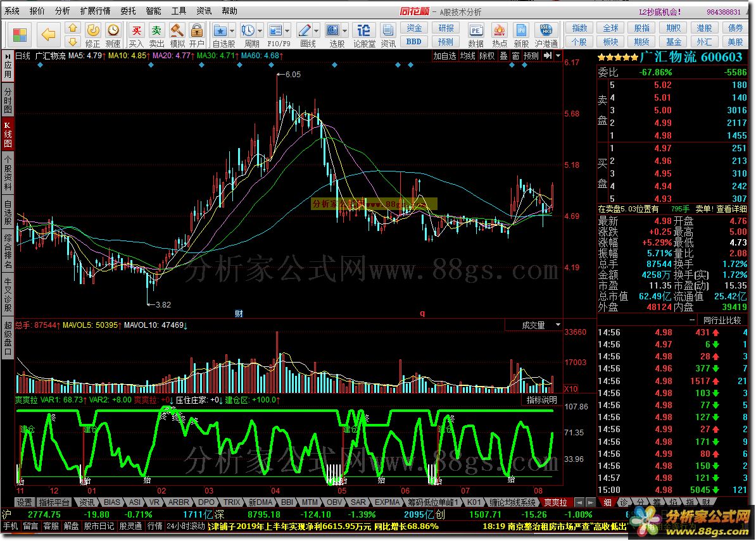Open the 模拟 gavel simulation icon

tap(177, 30)
